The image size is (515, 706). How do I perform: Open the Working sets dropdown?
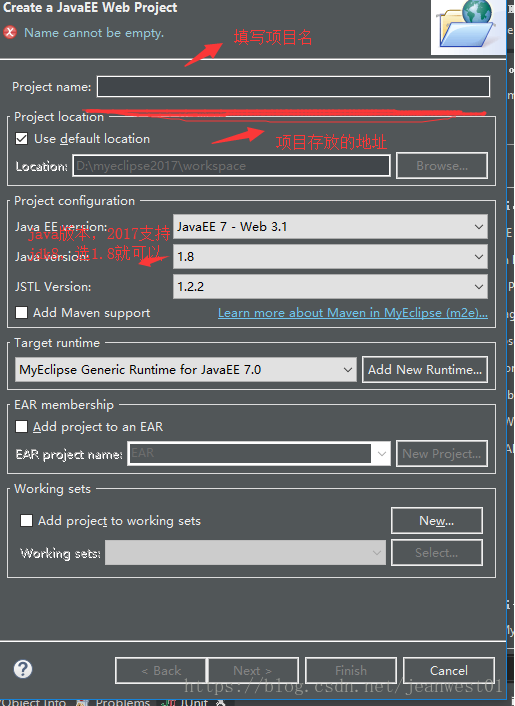click(x=245, y=552)
